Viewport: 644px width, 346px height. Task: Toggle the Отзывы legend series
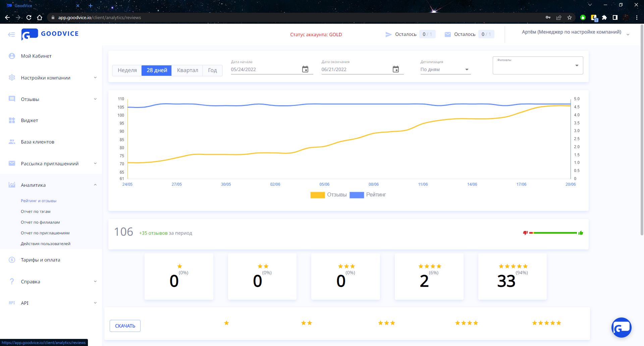tap(329, 195)
